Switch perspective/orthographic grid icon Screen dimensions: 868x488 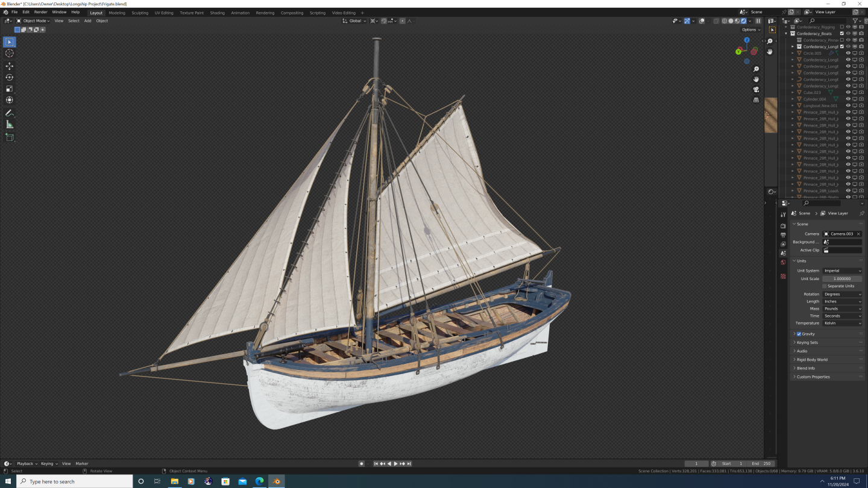756,100
